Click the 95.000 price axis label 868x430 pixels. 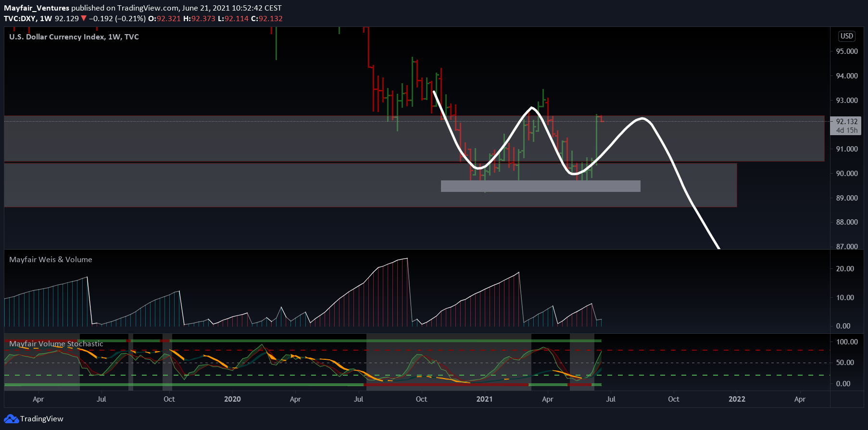click(847, 51)
